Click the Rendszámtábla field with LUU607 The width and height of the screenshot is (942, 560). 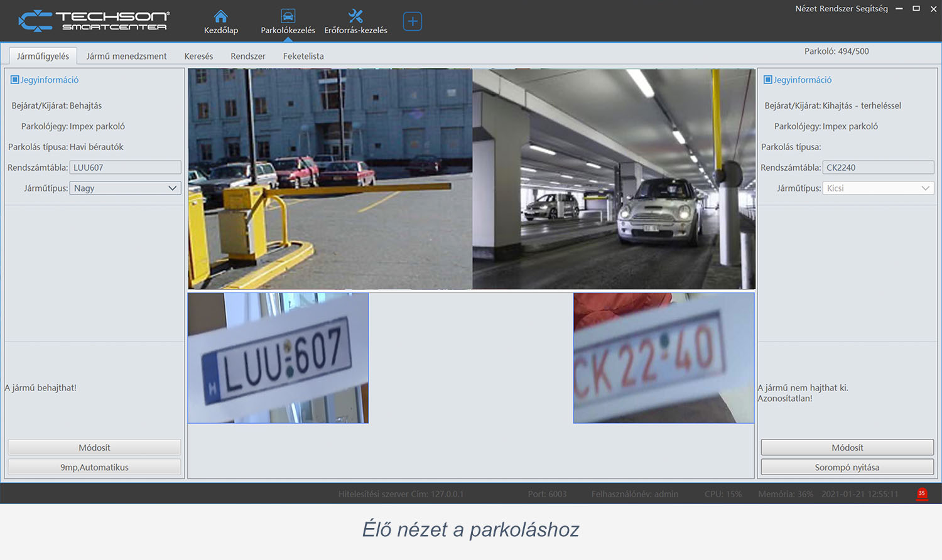click(x=126, y=168)
